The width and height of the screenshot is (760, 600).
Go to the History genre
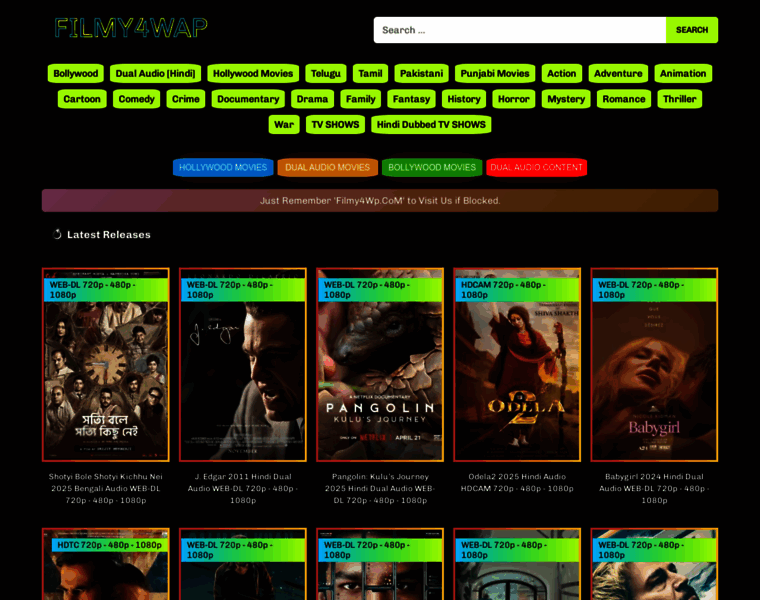point(464,99)
